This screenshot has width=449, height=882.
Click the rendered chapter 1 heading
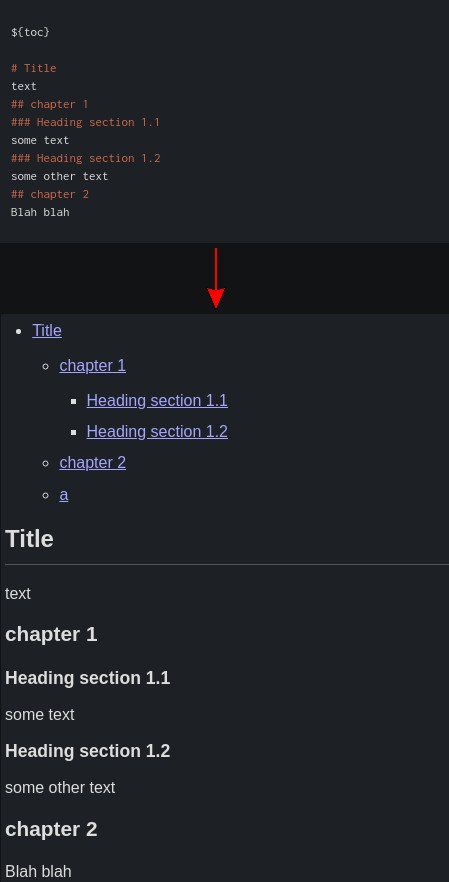coord(51,634)
